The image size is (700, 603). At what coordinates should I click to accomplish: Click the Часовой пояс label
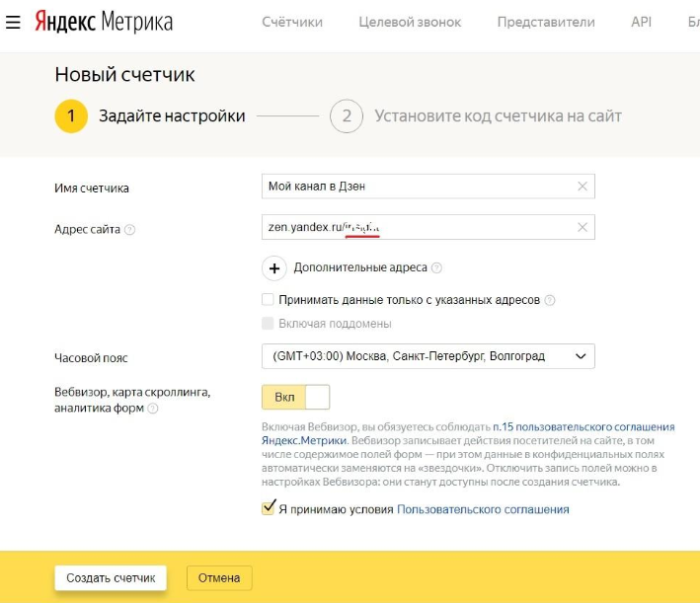(91, 358)
